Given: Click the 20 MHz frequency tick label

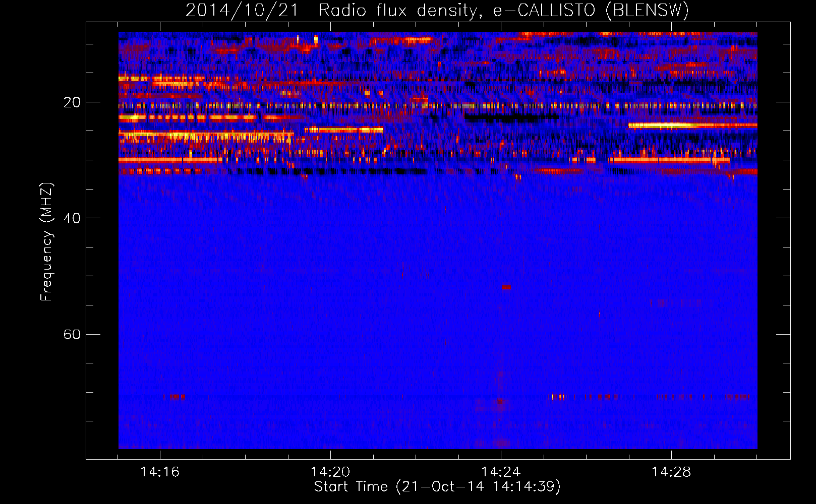Looking at the screenshot, I should click(72, 102).
